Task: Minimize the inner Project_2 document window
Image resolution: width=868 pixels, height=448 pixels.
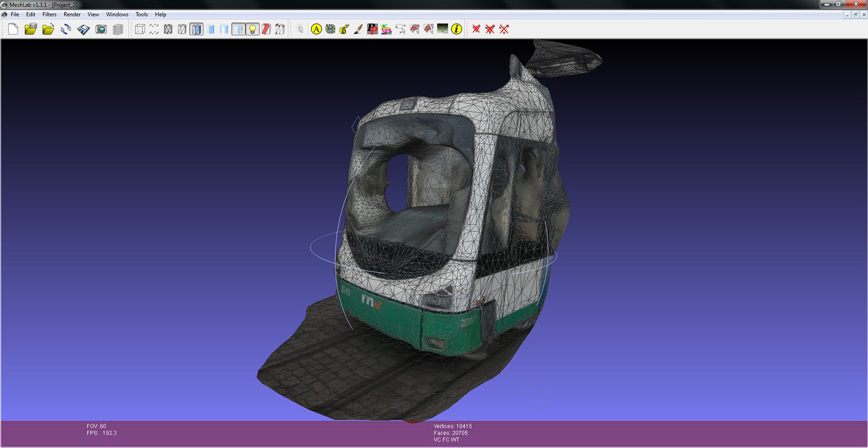Action: pos(847,15)
